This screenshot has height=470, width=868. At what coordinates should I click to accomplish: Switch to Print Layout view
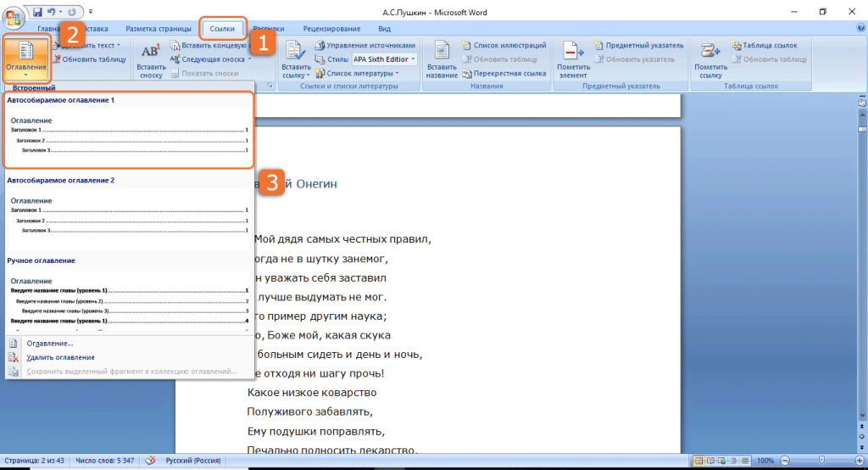(698, 461)
